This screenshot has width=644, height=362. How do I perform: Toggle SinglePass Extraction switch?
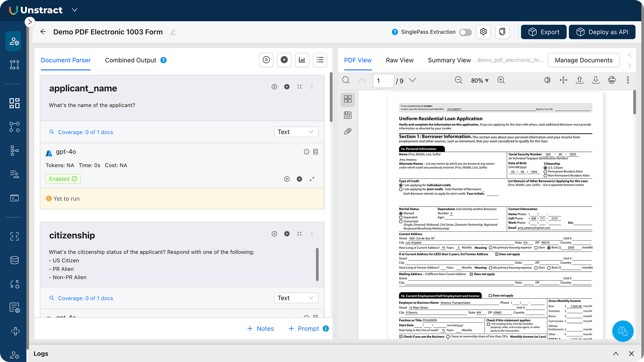[x=465, y=32]
